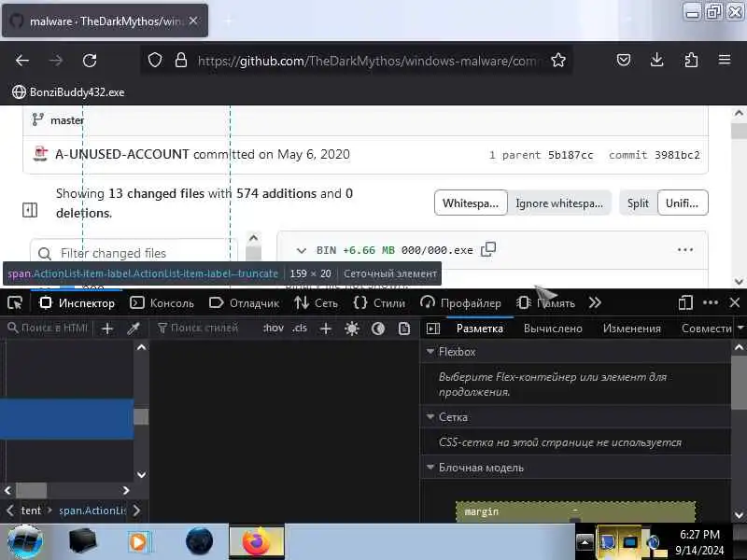Create a new node with plus

coord(107,329)
